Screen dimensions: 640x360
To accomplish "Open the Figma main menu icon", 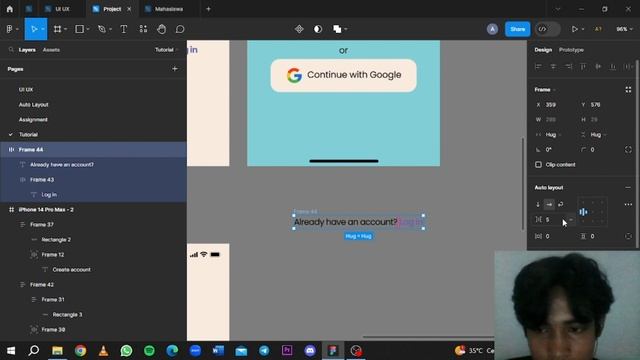I will [x=9, y=29].
